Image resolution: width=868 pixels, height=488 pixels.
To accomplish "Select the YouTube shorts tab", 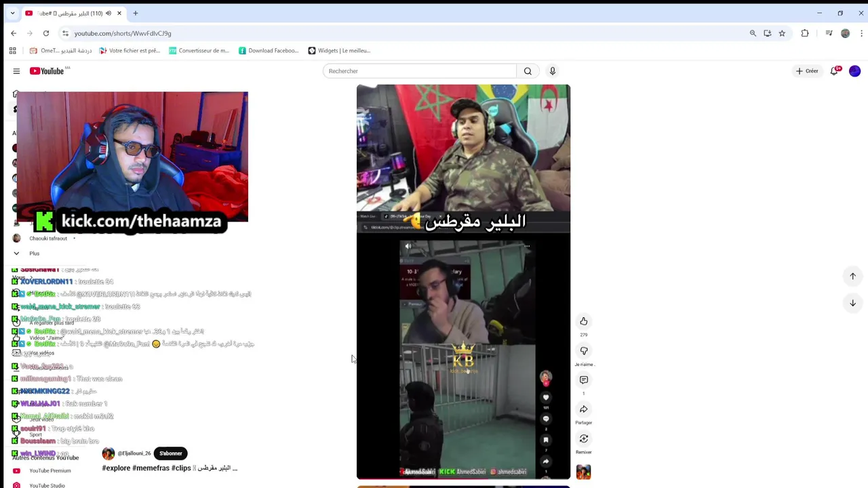I will coord(73,13).
